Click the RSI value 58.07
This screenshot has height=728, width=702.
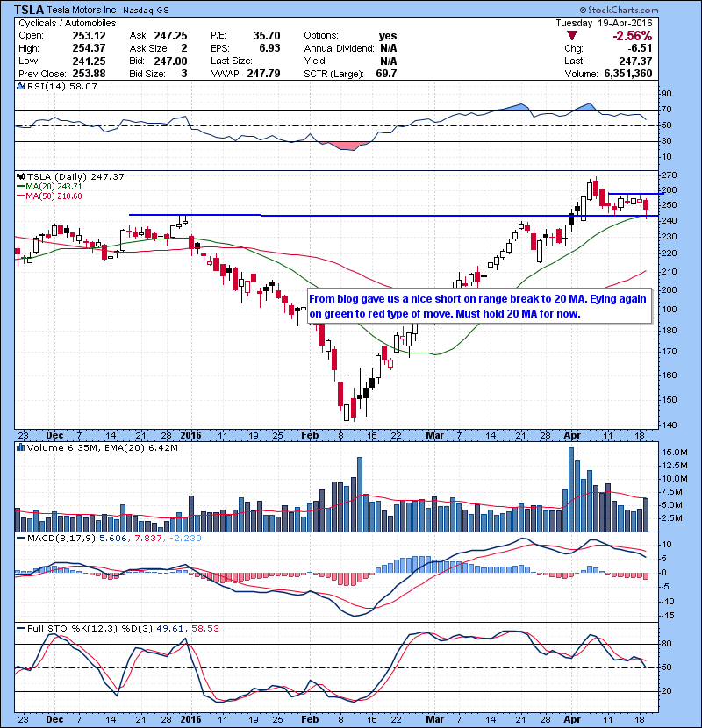pyautogui.click(x=84, y=86)
